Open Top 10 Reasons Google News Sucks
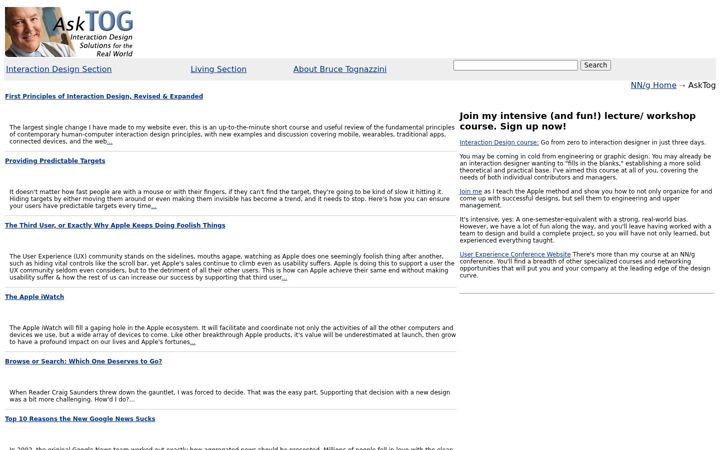The width and height of the screenshot is (720, 450). (x=80, y=419)
